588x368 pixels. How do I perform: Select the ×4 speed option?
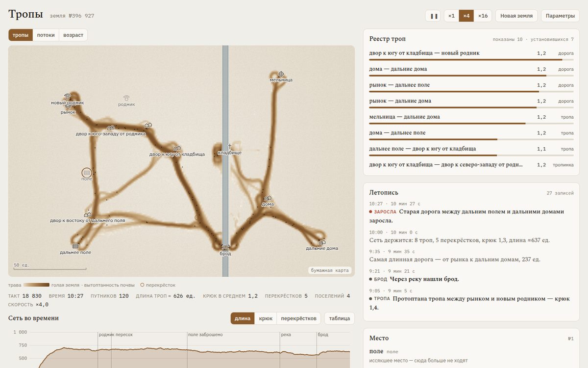[x=466, y=16]
